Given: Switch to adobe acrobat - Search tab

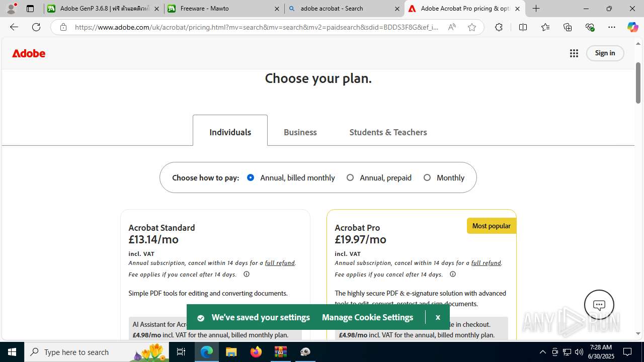Looking at the screenshot, I should 344,9.
